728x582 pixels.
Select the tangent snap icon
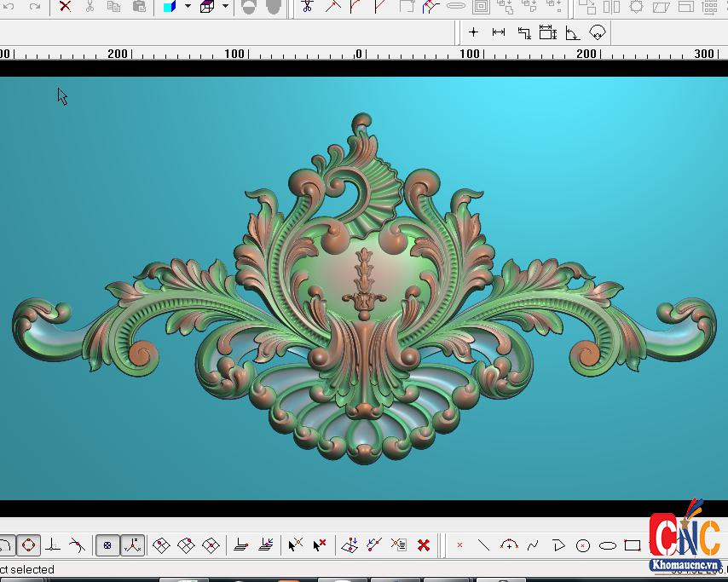pos(78,545)
